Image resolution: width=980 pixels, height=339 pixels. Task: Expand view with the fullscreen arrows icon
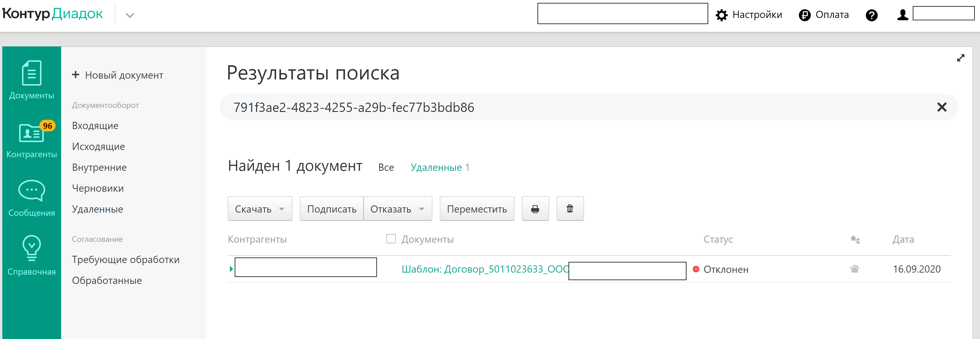point(961,58)
